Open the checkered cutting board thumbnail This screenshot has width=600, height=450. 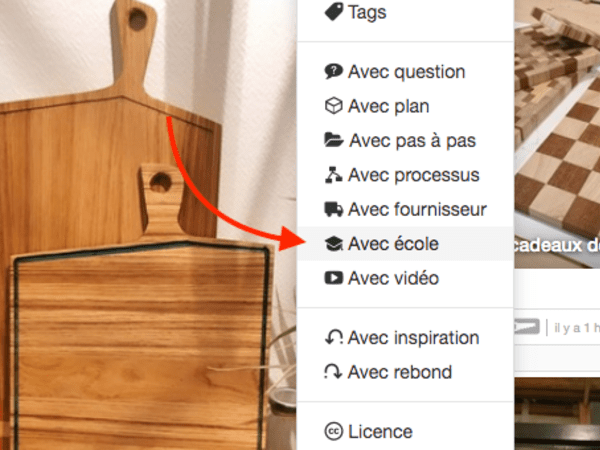click(557, 134)
